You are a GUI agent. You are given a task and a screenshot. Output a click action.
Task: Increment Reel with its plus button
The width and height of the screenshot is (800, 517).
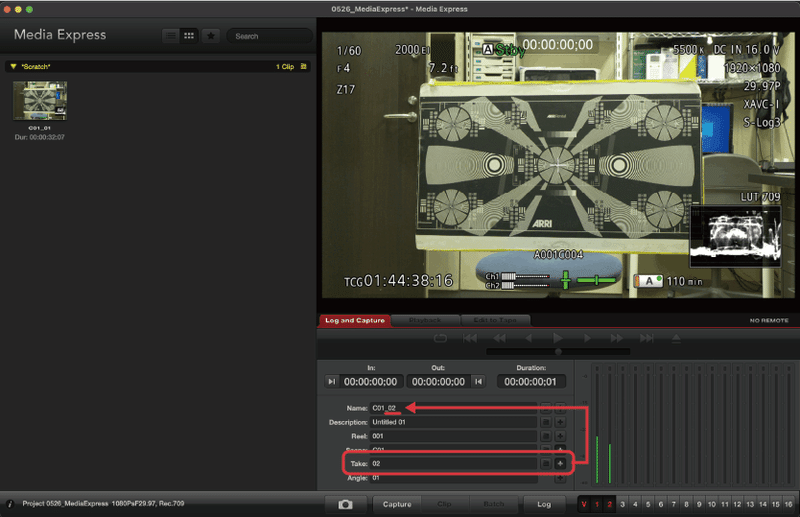(560, 436)
